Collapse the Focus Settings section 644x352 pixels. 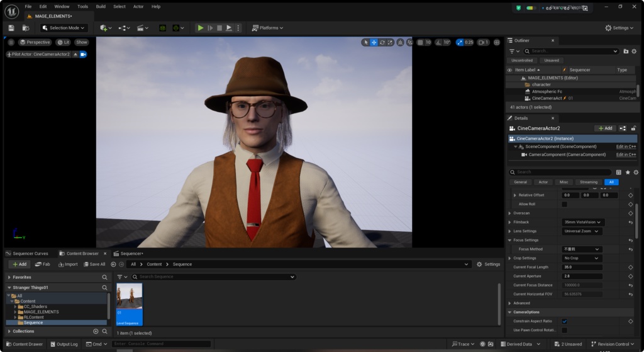509,240
